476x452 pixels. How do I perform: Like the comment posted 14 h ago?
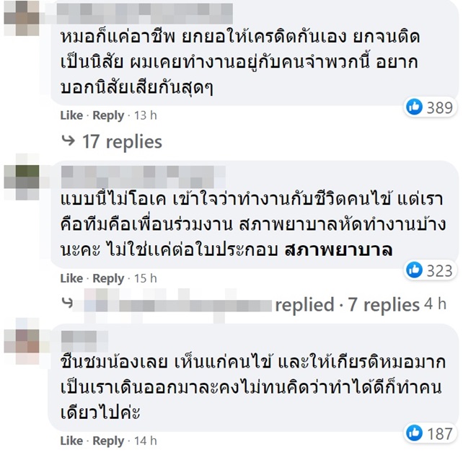point(71,440)
